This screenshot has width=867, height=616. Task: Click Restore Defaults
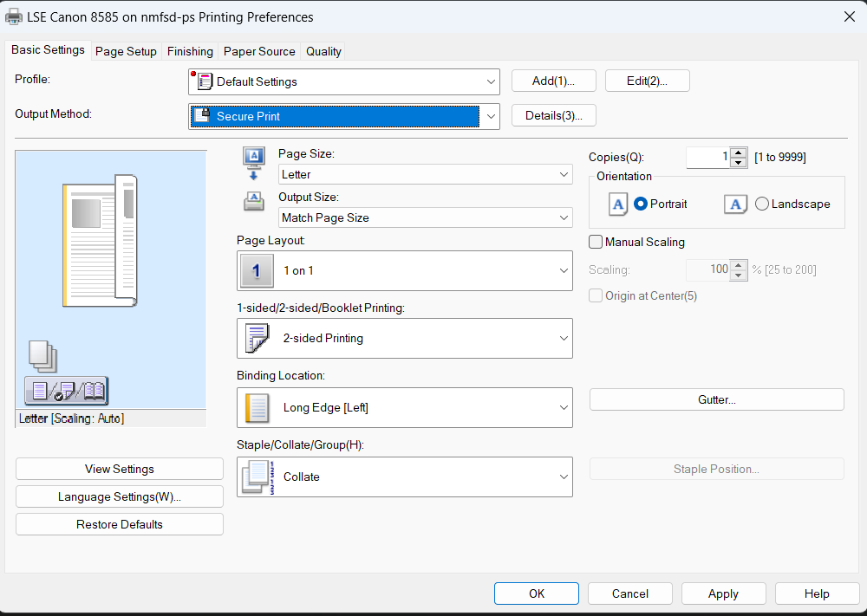pyautogui.click(x=120, y=524)
